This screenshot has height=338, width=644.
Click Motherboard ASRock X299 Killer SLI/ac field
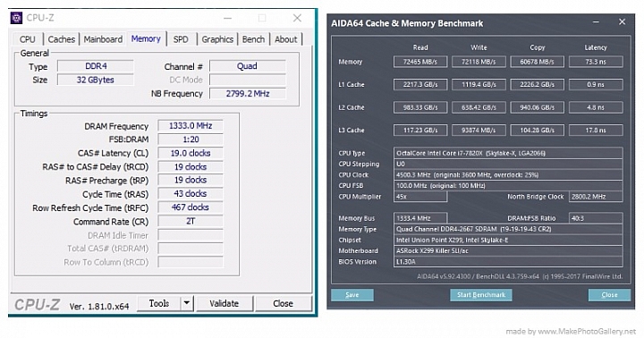[x=508, y=250]
